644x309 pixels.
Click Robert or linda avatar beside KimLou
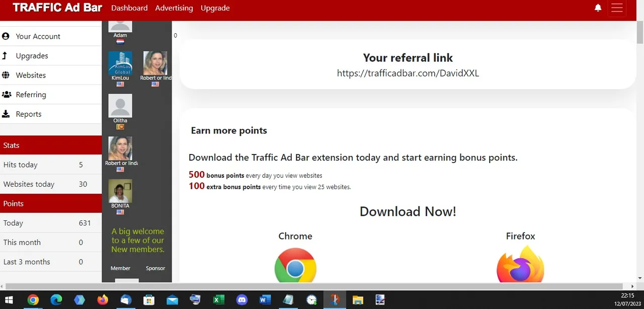(x=155, y=63)
